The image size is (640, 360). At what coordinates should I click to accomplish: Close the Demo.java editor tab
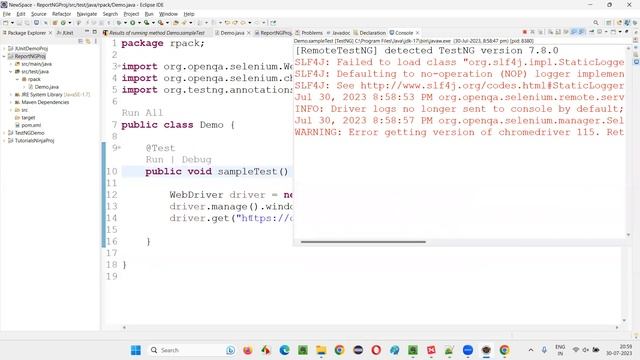point(248,33)
